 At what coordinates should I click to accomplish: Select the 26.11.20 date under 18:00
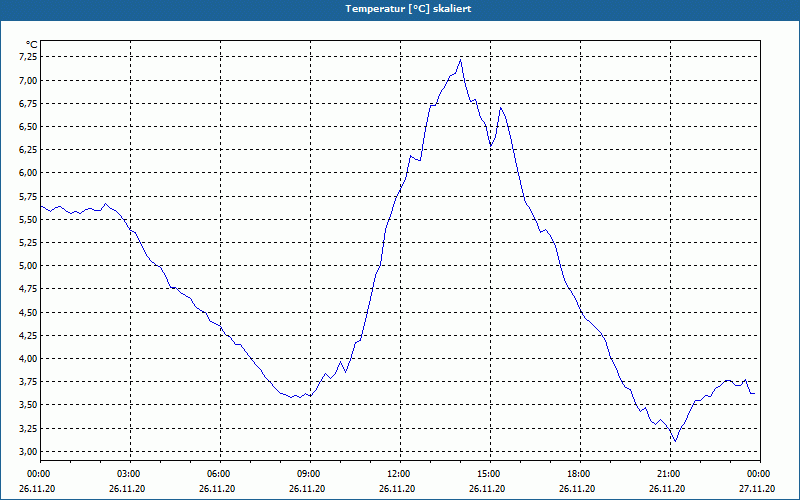tap(577, 489)
